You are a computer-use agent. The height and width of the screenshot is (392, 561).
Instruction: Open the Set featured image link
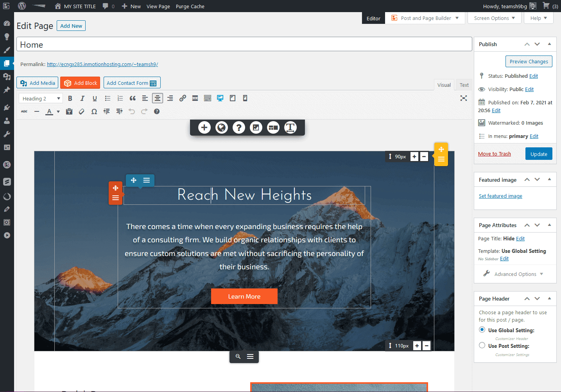tap(500, 196)
